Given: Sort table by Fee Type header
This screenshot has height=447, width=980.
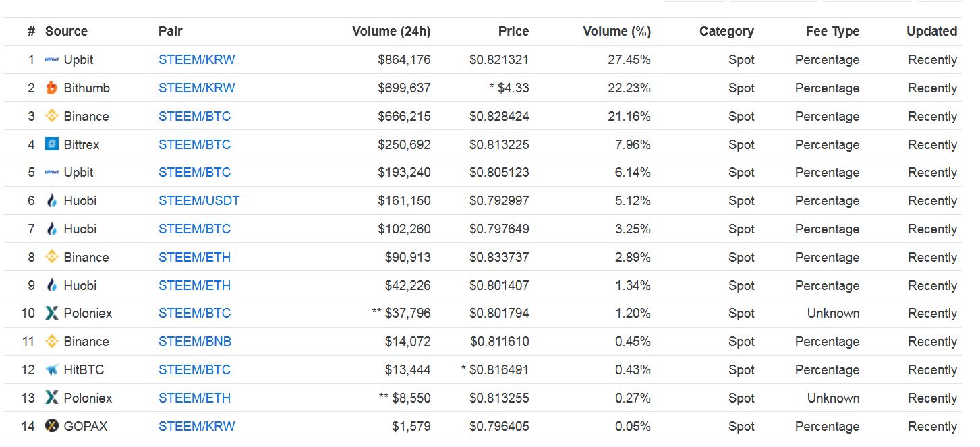Looking at the screenshot, I should tap(832, 32).
